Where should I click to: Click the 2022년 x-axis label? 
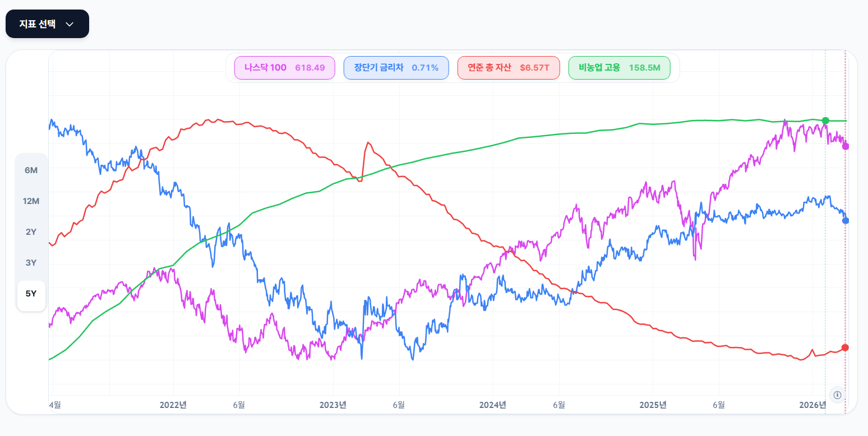[x=173, y=405]
